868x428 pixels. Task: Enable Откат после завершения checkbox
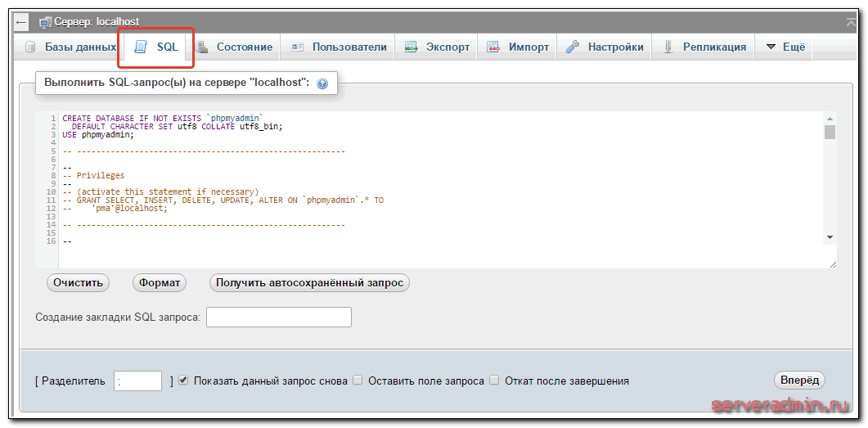[x=494, y=381]
